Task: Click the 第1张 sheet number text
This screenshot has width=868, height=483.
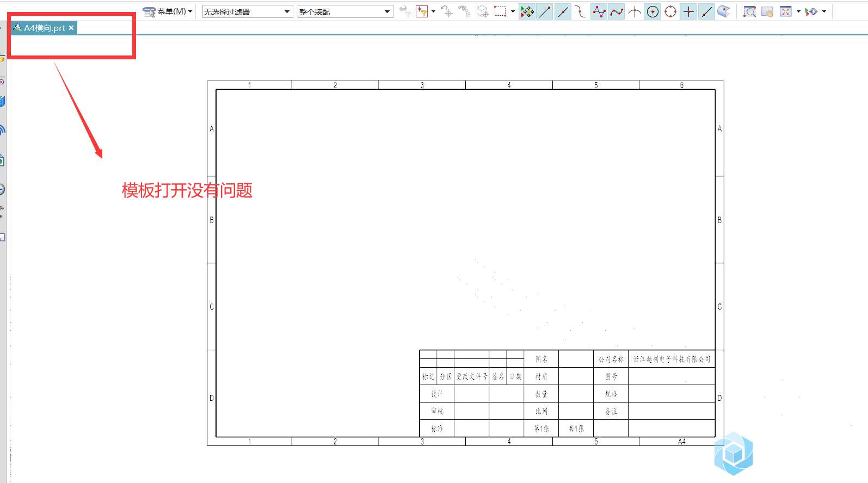Action: pyautogui.click(x=541, y=429)
